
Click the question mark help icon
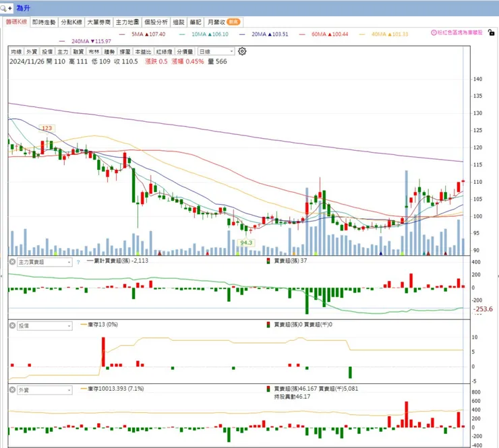click(x=78, y=262)
